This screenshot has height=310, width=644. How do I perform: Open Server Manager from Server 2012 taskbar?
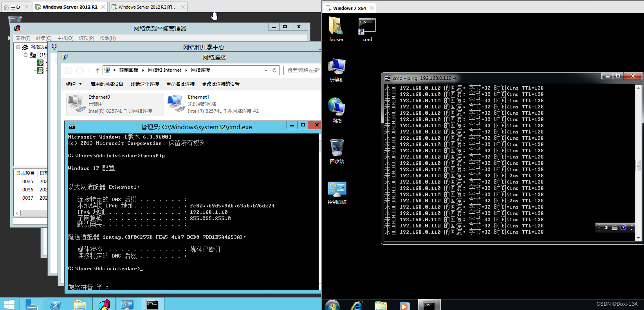[x=31, y=304]
